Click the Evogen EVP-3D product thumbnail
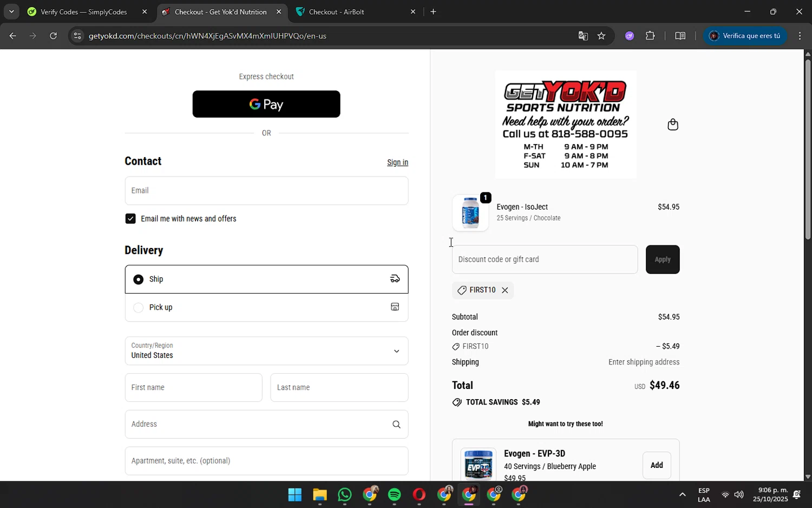Screen dimensions: 812x508 click(x=479, y=465)
